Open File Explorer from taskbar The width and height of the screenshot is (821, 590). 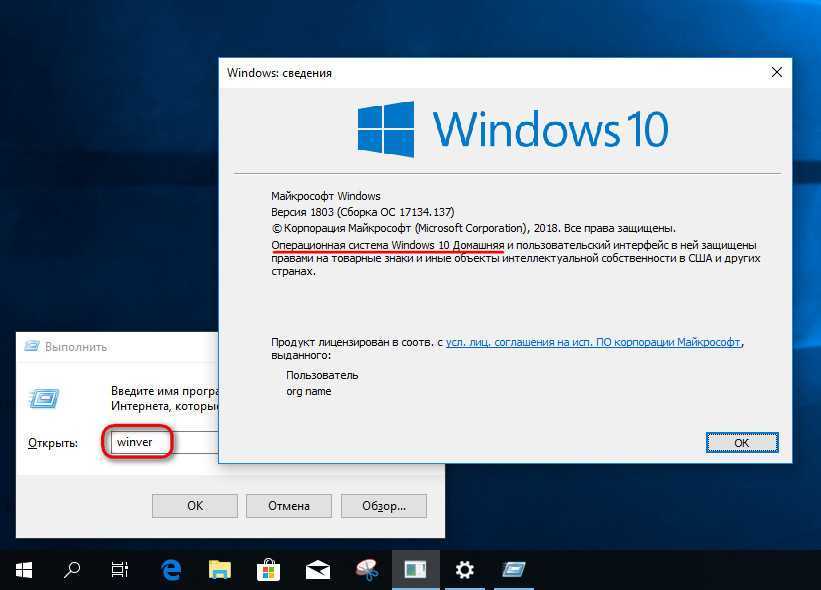click(x=220, y=570)
